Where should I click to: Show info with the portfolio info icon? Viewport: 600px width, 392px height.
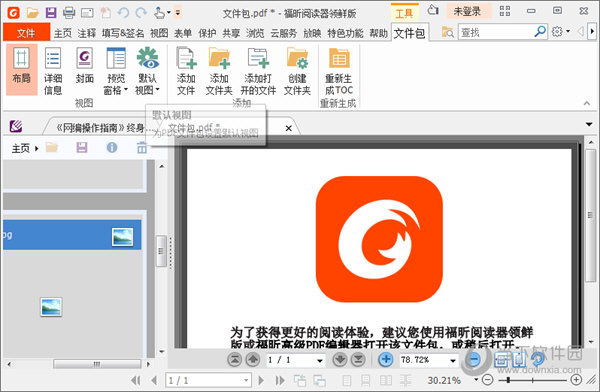point(112,147)
